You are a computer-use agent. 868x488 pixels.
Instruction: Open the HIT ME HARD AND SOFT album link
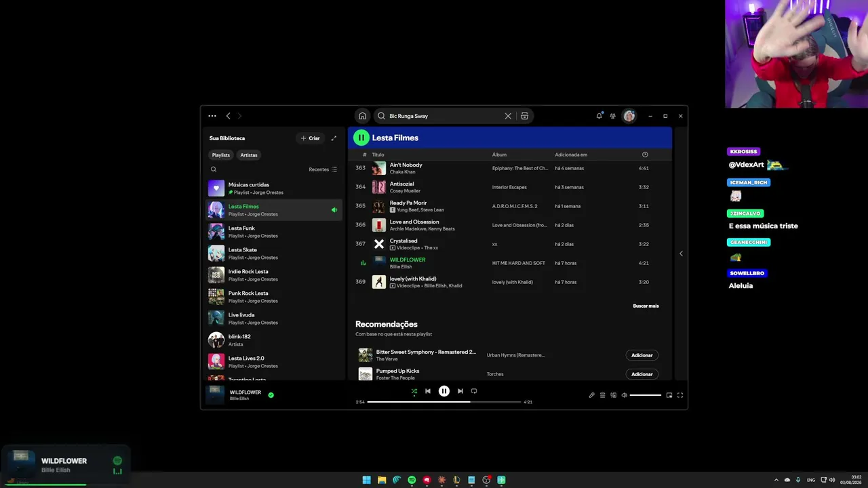point(519,263)
